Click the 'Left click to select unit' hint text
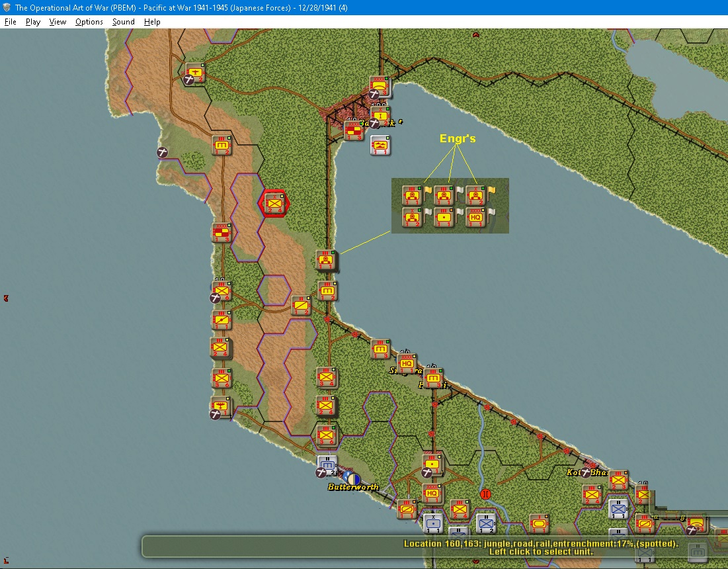This screenshot has width=728, height=569. coord(541,552)
